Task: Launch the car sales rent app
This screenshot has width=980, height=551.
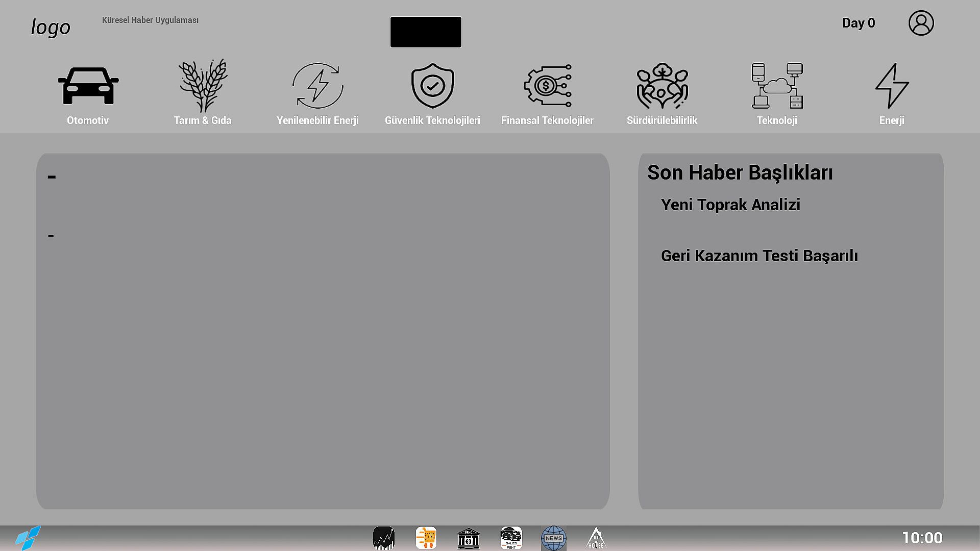Action: [511, 538]
